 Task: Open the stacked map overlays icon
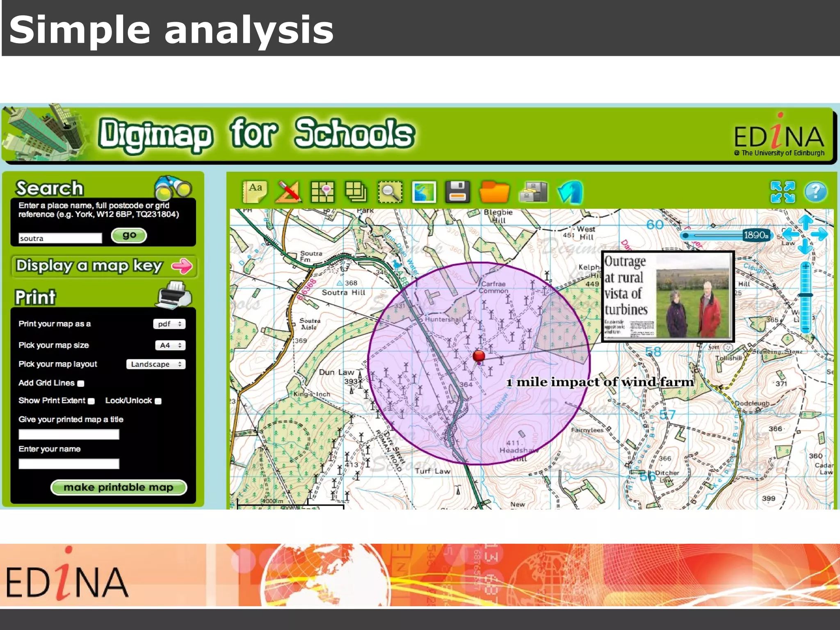(356, 192)
